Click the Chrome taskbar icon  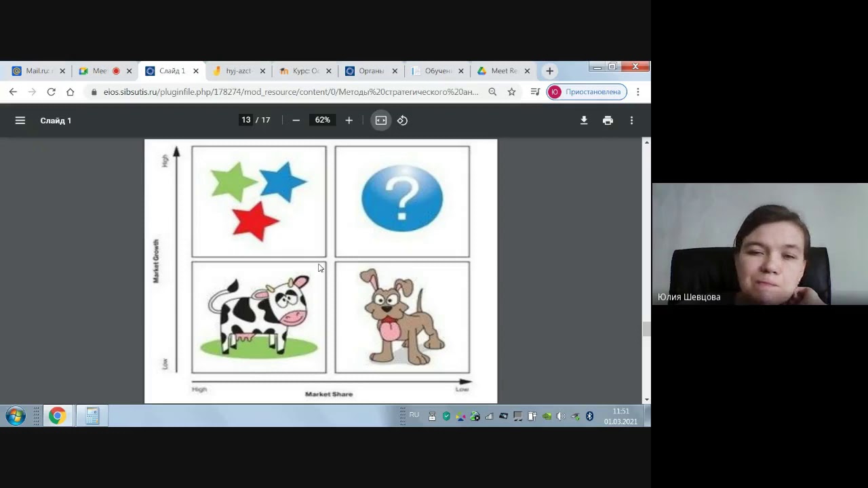coord(57,415)
